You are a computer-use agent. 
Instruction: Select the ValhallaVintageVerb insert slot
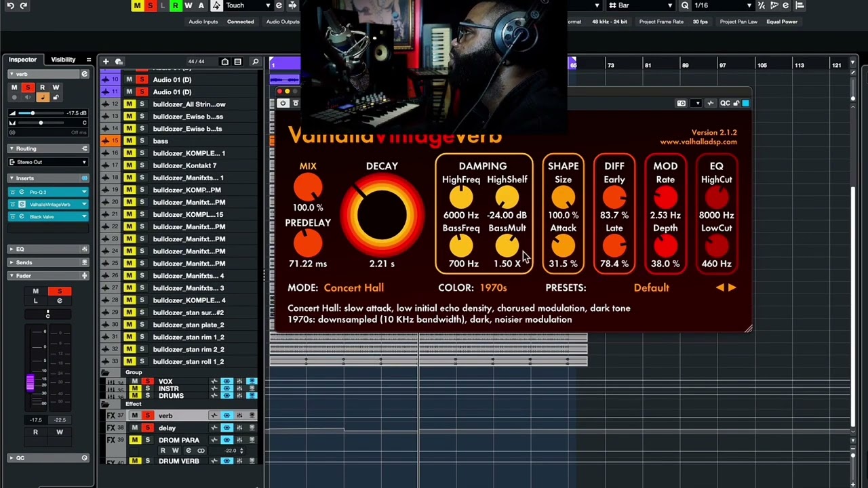pos(47,204)
